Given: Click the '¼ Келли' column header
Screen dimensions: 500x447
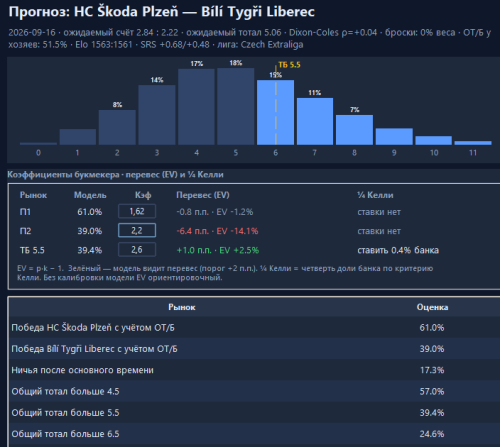Looking at the screenshot, I should (x=375, y=195).
